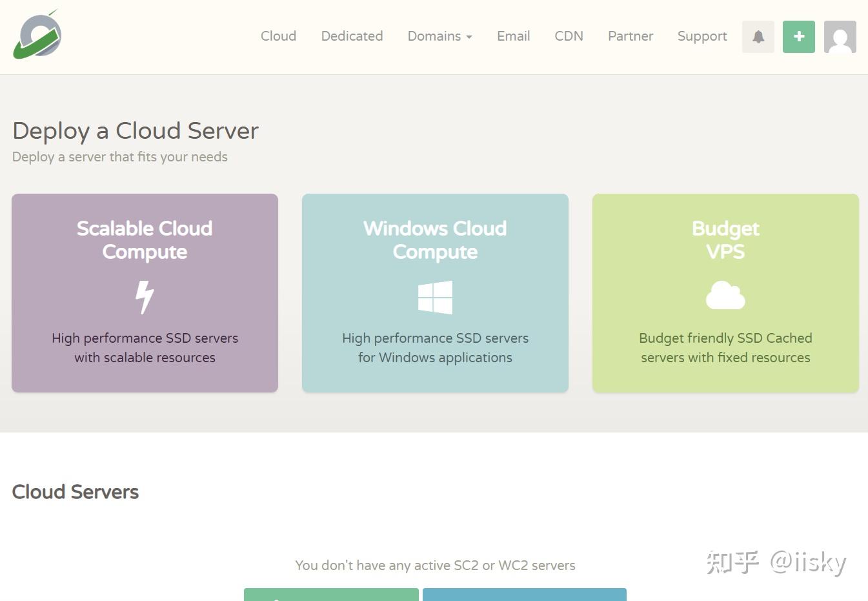Expand the Domains dropdown menu
This screenshot has width=868, height=601.
pos(439,36)
